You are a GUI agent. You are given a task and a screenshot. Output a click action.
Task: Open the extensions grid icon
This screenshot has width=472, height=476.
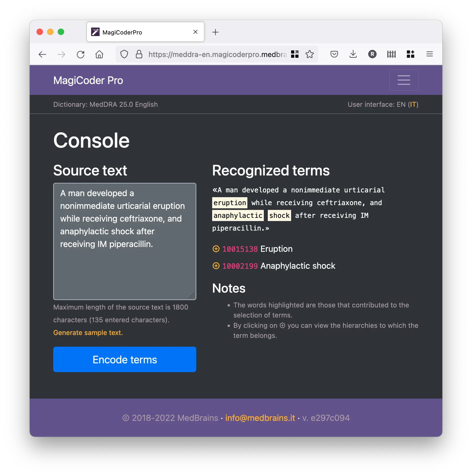(x=410, y=54)
